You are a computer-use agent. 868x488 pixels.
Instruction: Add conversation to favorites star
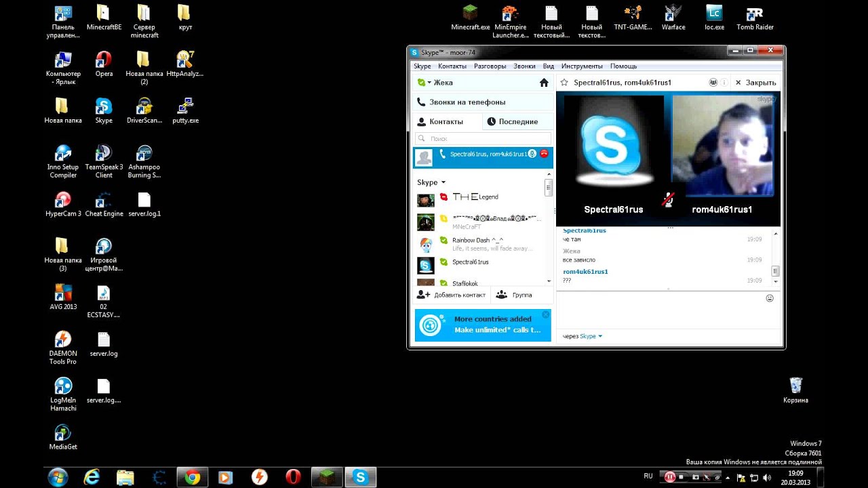tap(564, 83)
